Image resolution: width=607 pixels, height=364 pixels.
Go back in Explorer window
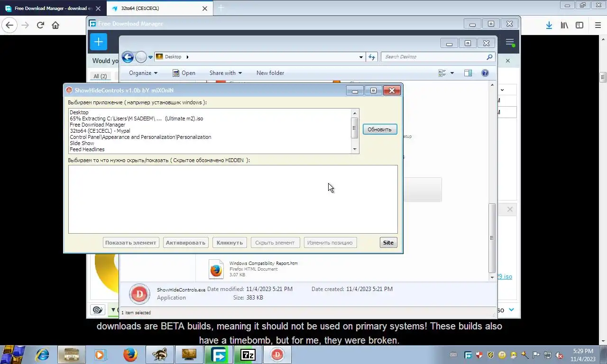coord(128,57)
